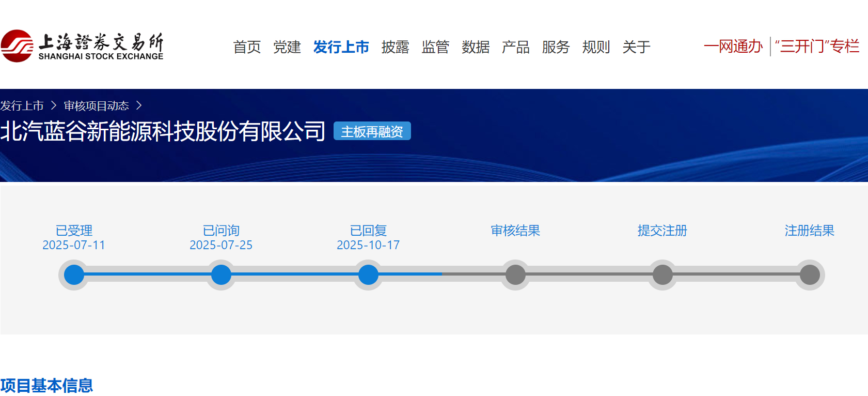Viewport: 868px width, 396px height.
Task: Click the date 2025-07-25
Action: (221, 245)
